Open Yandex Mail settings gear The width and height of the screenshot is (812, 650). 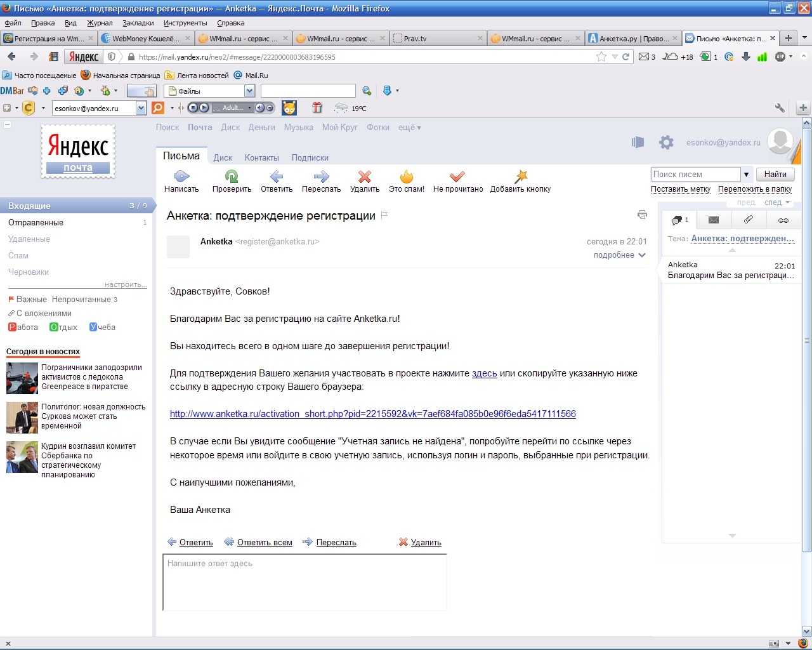[x=666, y=142]
